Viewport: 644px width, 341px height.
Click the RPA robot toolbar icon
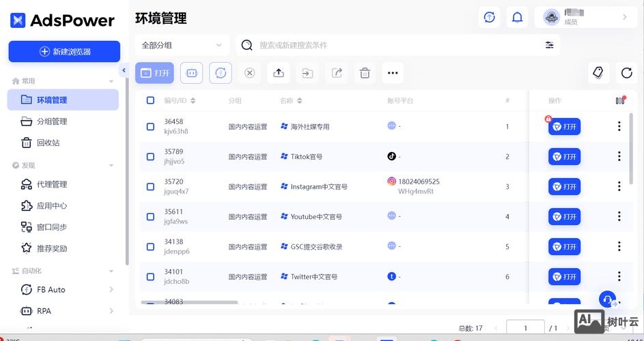pyautogui.click(x=191, y=73)
